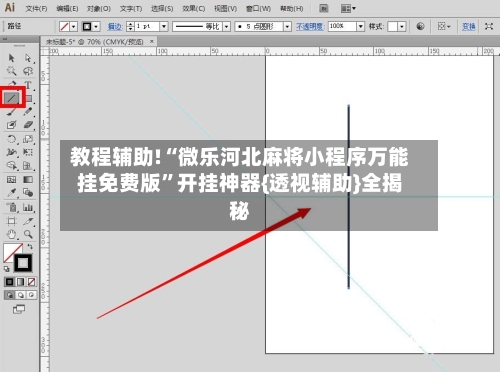This screenshot has width=500, height=372.
Task: Switch paint mode to Color
Action: click(9, 282)
